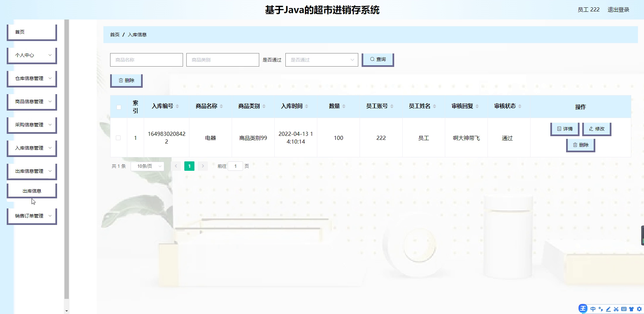
Task: Click the 查询 search button
Action: tap(378, 60)
